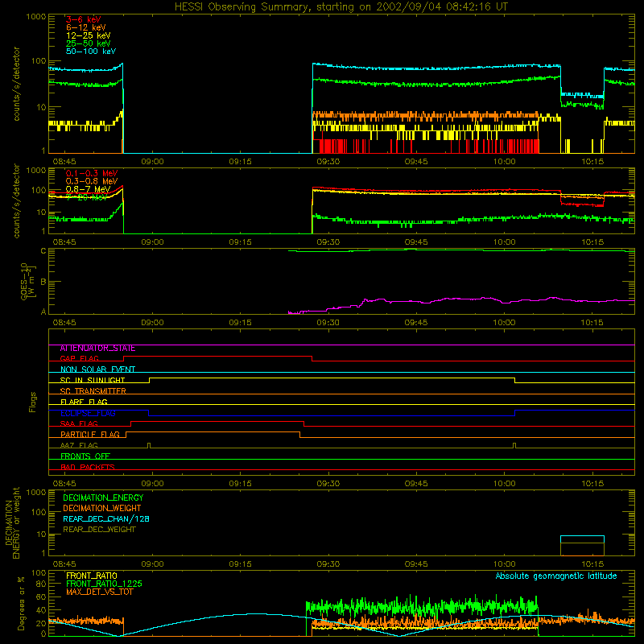The width and height of the screenshot is (644, 644).
Task: Pick the SC_TRANSMITTER flag label
Action: coord(93,391)
